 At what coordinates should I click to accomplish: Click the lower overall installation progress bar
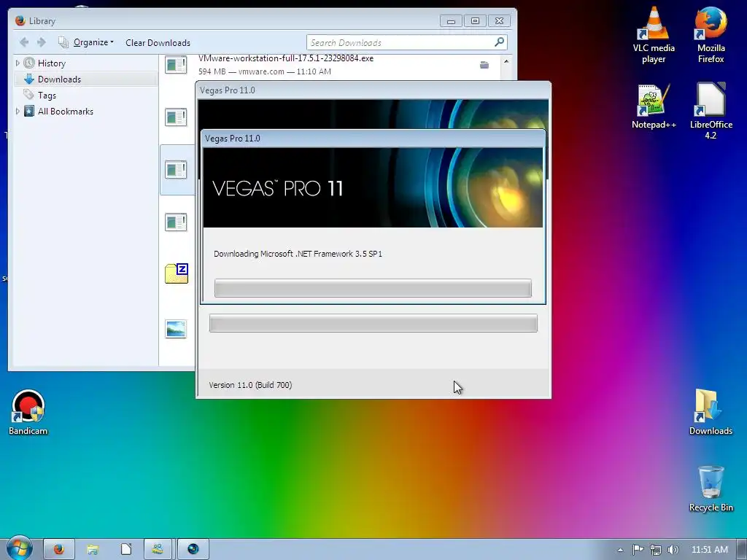[x=373, y=323]
